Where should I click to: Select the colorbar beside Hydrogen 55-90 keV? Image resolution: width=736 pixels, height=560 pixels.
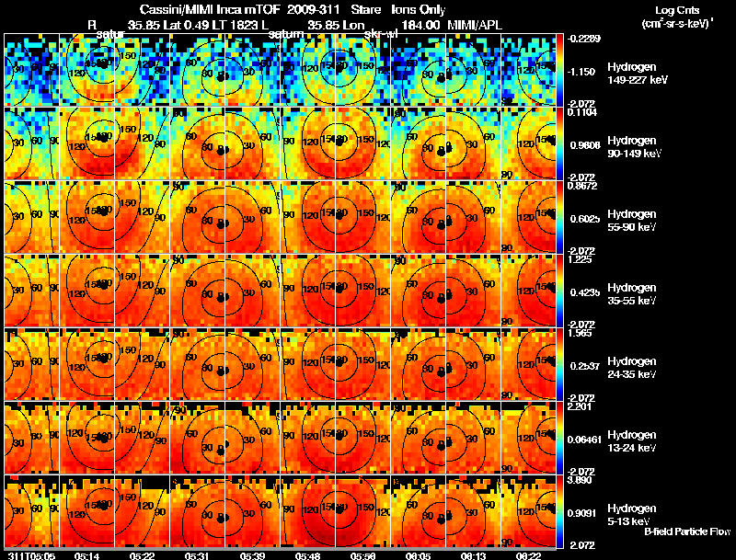[x=559, y=217]
